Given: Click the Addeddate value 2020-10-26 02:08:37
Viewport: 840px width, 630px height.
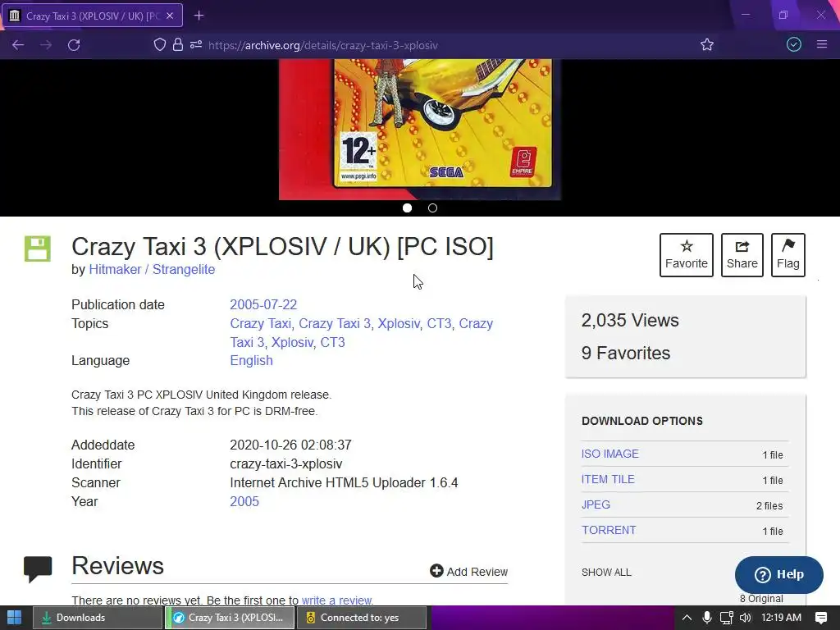Looking at the screenshot, I should (291, 445).
